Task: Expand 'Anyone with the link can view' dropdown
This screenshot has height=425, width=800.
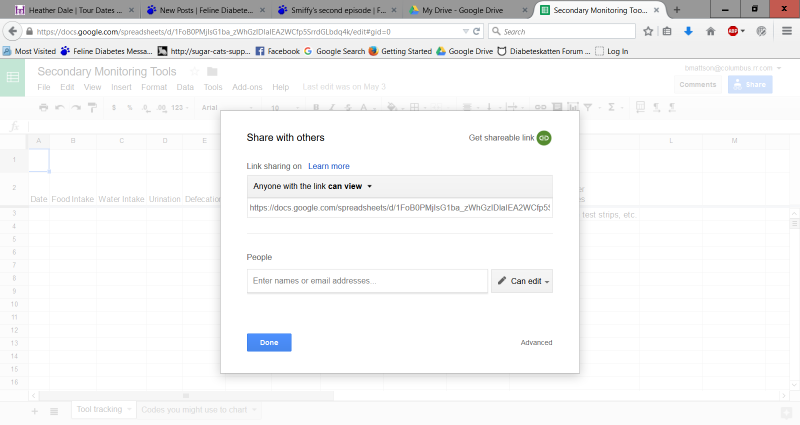Action: pos(312,186)
